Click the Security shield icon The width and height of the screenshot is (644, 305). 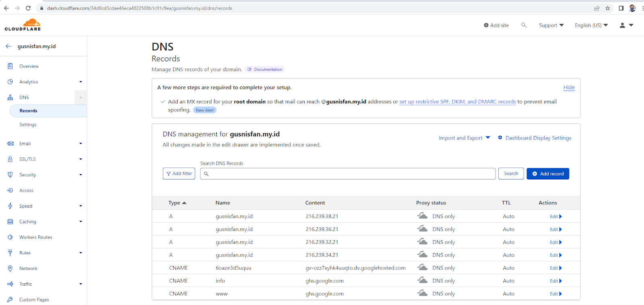pos(10,175)
